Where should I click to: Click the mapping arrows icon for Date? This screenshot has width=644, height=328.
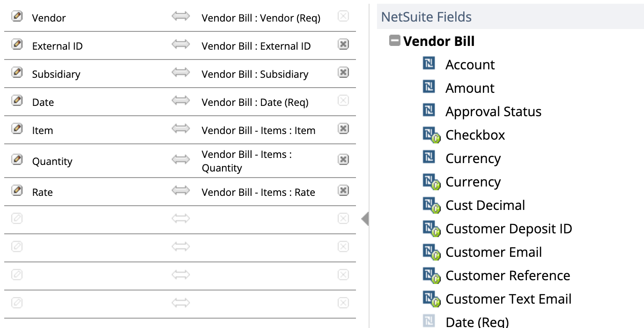click(x=180, y=101)
